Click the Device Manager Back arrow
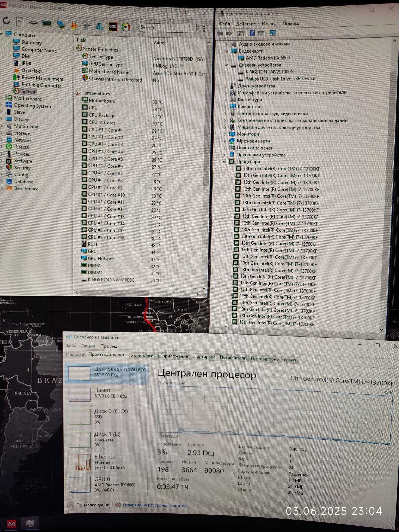Viewport: 399px width, 532px height. [220, 33]
